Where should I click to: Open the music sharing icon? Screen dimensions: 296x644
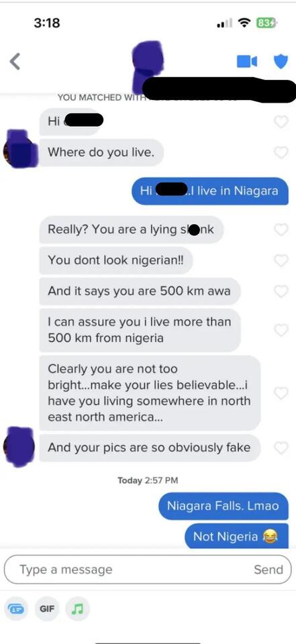coord(77,608)
